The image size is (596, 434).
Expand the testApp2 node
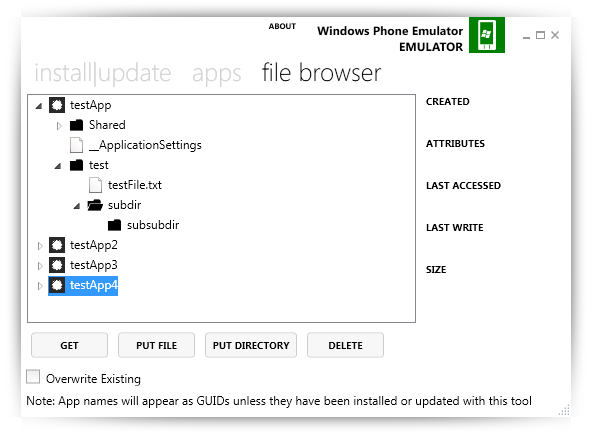[40, 246]
